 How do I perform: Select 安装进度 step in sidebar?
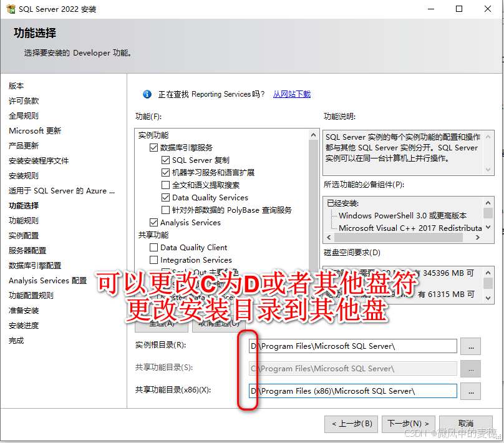[x=24, y=326]
